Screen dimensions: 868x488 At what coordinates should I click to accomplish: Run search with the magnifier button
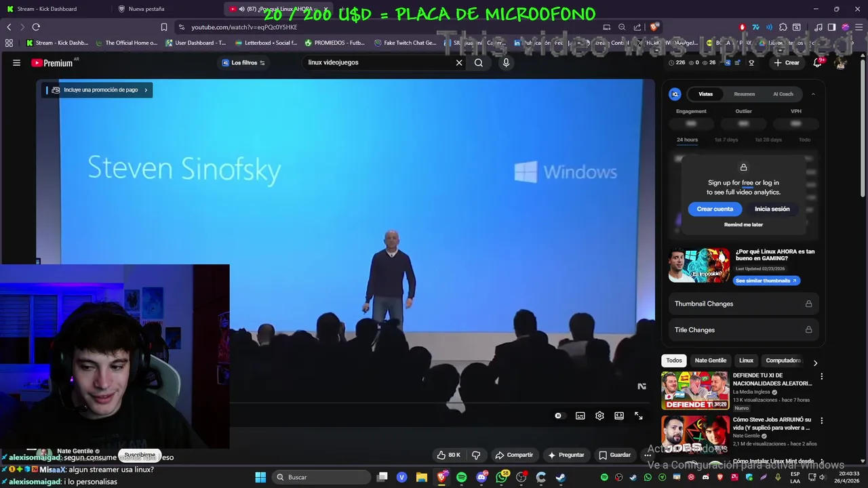point(479,62)
